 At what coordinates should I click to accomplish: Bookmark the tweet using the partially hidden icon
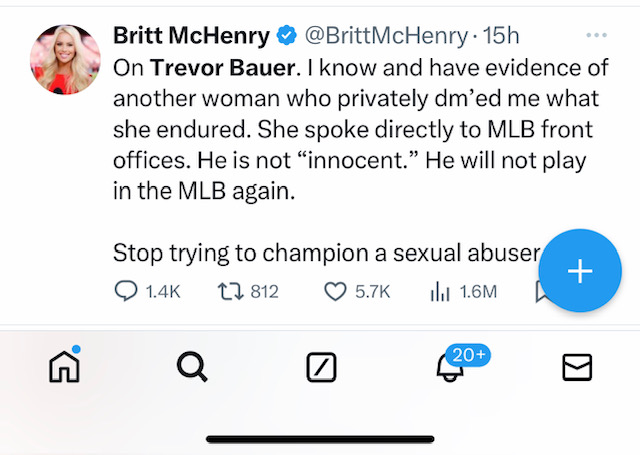coord(541,293)
